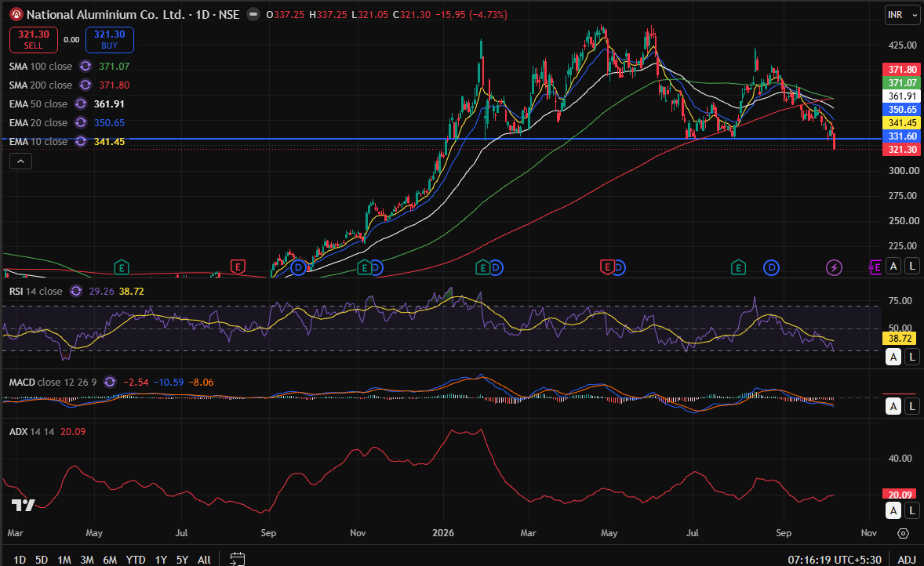Click the −15.95 (−4.73%) change text
This screenshot has width=924, height=566.
471,15
